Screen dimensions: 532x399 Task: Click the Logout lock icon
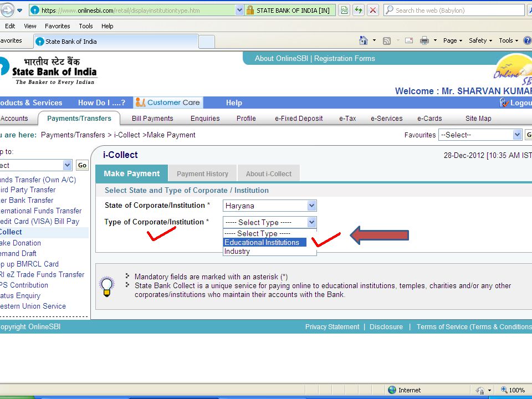(x=504, y=103)
